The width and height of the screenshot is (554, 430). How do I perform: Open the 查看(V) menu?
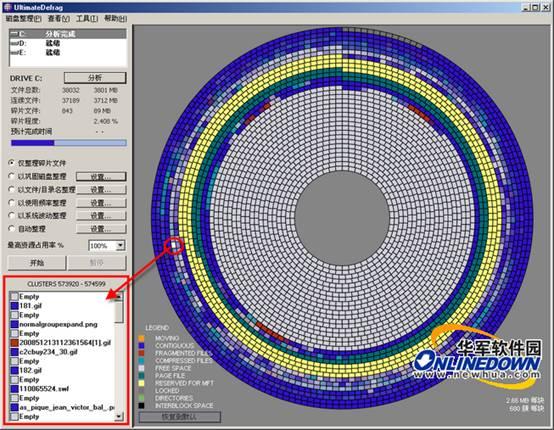(59, 18)
